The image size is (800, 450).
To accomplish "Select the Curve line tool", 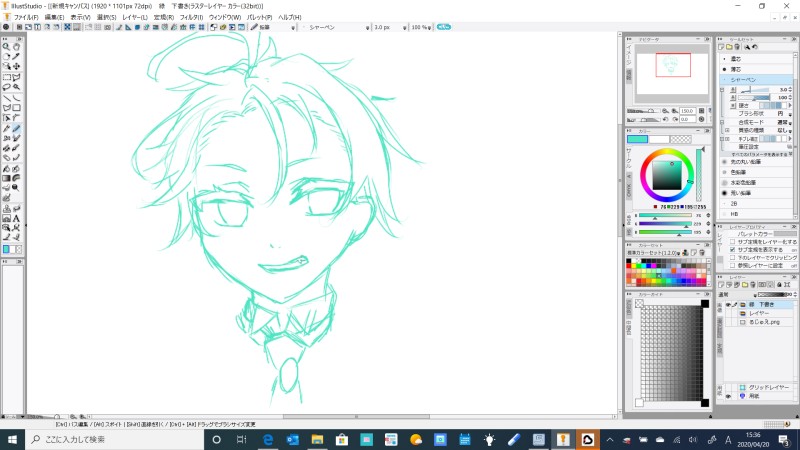I will [16, 98].
